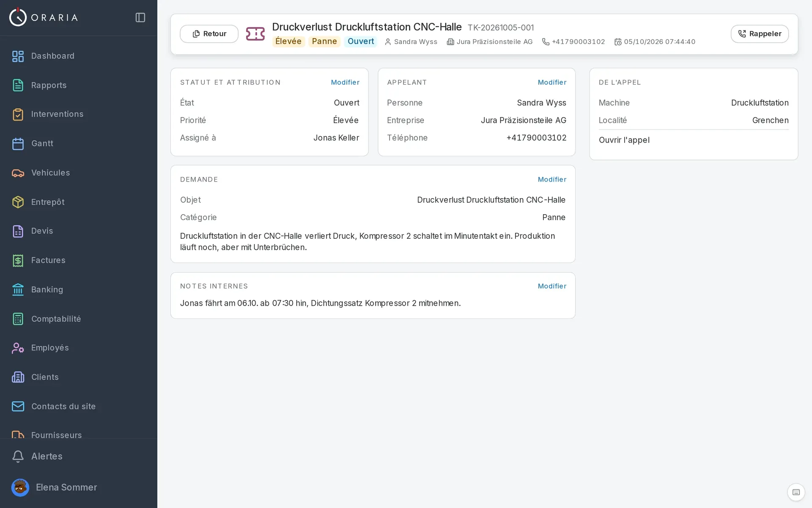812x508 pixels.
Task: Click the Interventions clipboard icon
Action: click(x=18, y=114)
